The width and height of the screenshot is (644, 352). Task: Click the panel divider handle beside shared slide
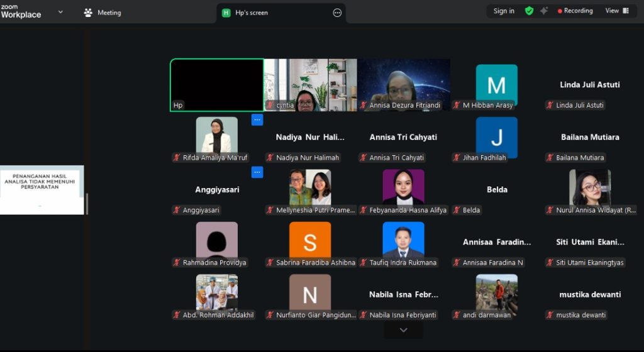pos(87,204)
